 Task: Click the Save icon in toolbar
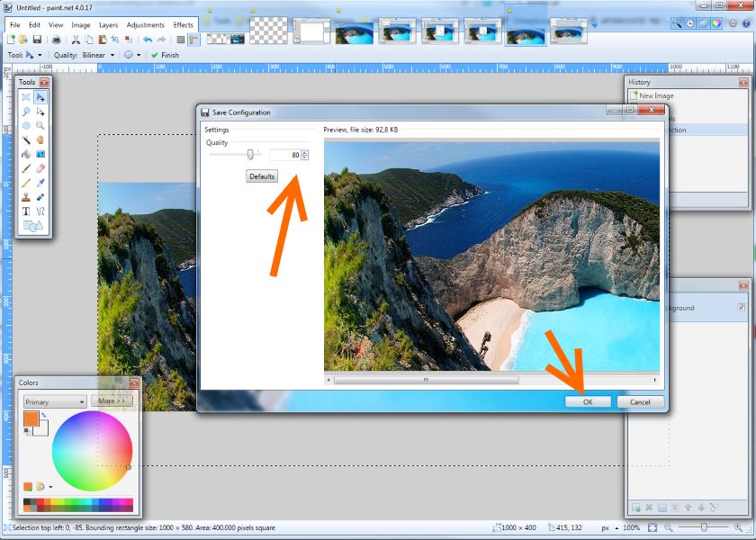(37, 40)
